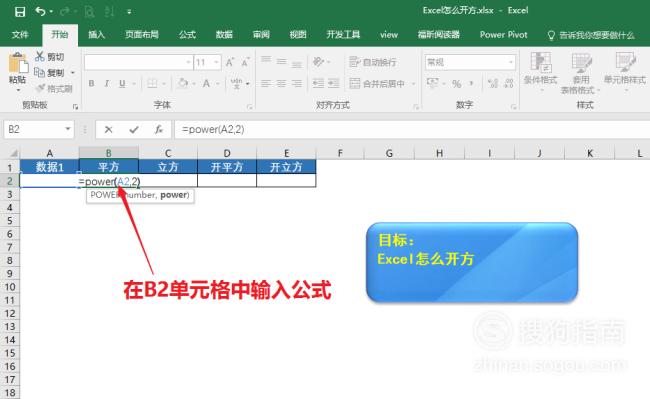Click the Save icon in title bar

[x=19, y=12]
